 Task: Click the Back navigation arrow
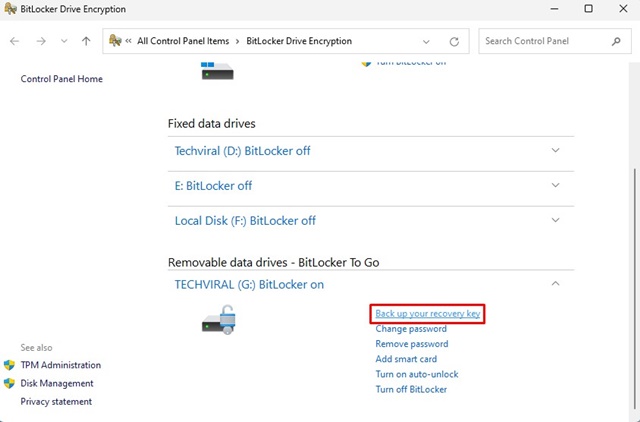(15, 41)
